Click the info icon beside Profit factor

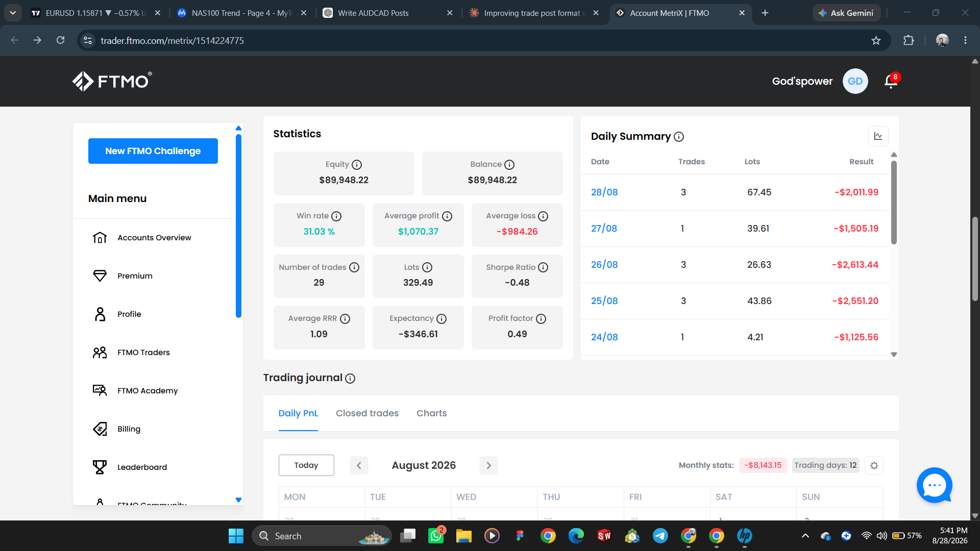(541, 319)
